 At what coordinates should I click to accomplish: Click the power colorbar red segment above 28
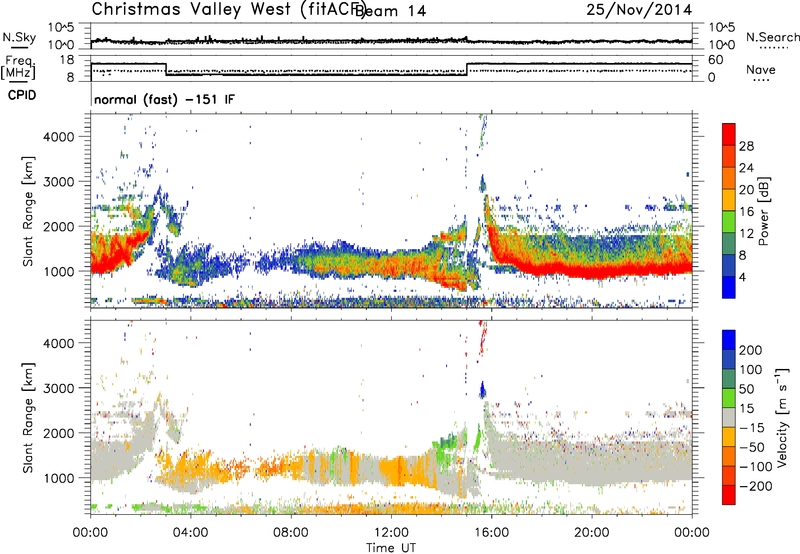point(729,135)
